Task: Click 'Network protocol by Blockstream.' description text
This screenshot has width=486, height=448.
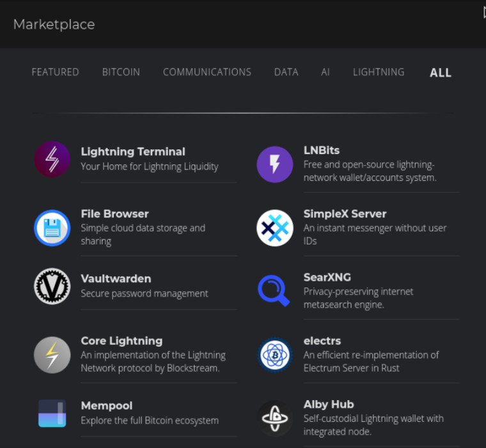Action: coord(150,368)
